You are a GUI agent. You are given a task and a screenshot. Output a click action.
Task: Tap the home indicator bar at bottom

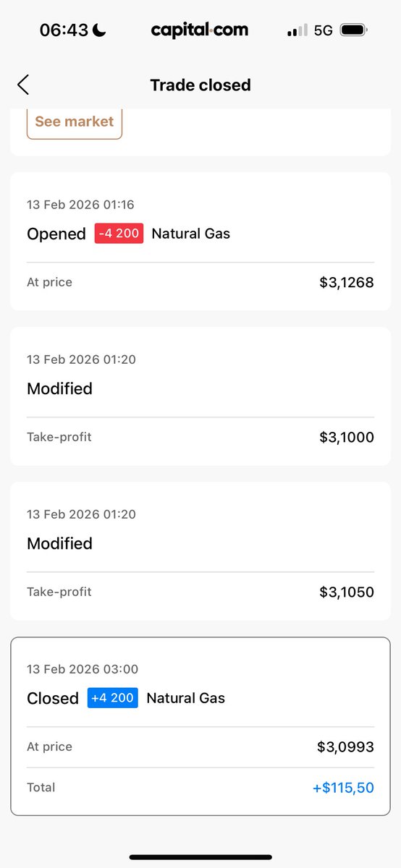200,857
